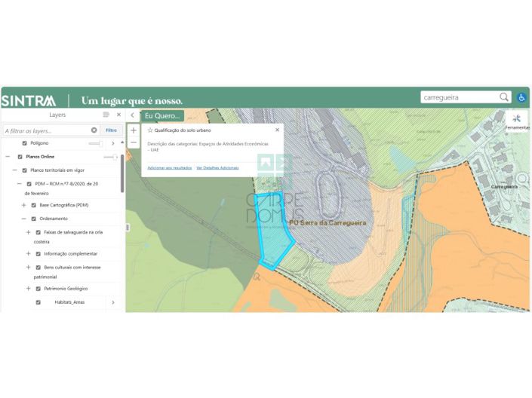Zoom in on the map
The image size is (532, 398).
point(134,130)
